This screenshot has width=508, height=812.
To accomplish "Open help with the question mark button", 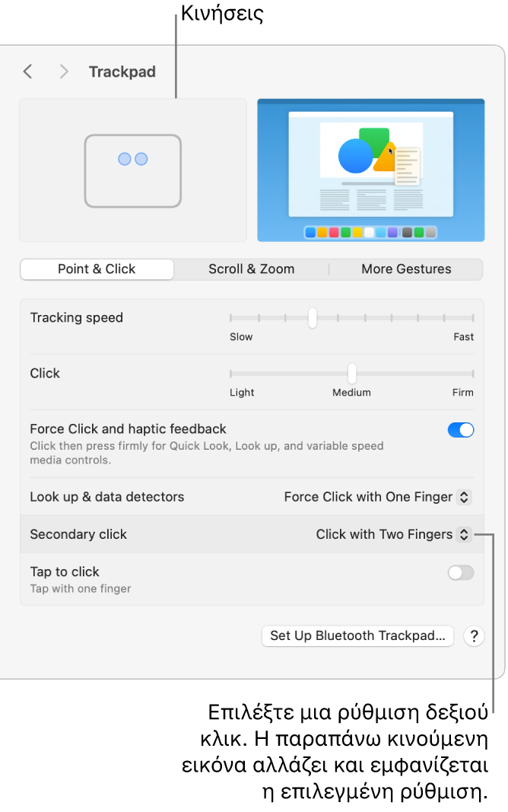I will click(x=474, y=636).
